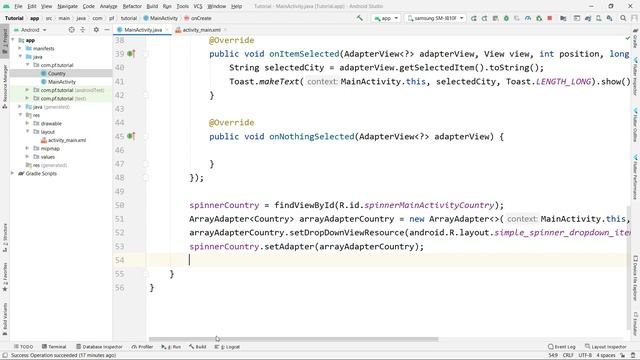Viewport: 640px width, 360px height.
Task: Toggle Flutter Inspector right side tab
Action: (x=636, y=76)
